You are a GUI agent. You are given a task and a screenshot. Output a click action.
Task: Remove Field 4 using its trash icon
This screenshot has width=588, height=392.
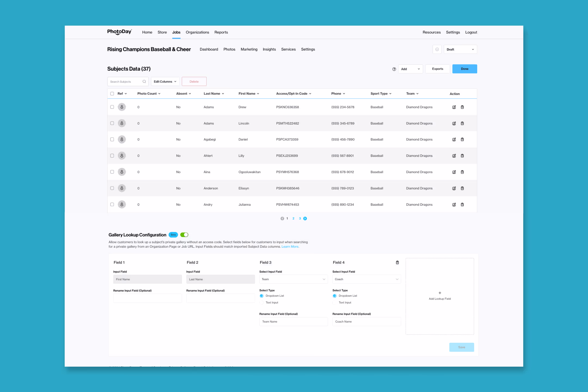(x=397, y=263)
